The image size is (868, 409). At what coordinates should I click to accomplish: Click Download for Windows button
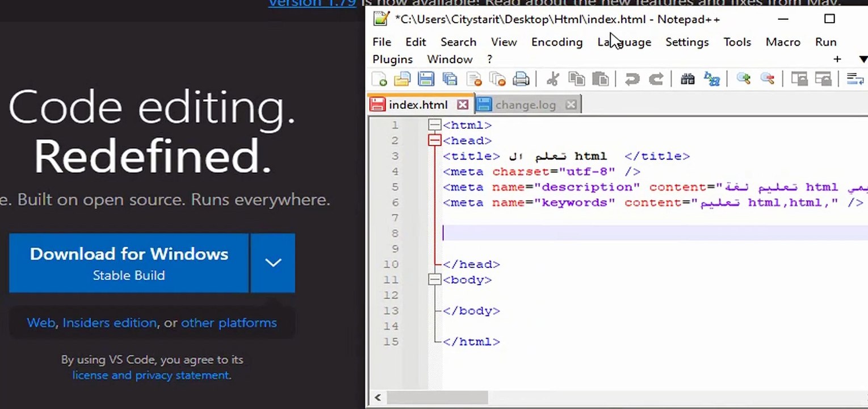point(129,263)
